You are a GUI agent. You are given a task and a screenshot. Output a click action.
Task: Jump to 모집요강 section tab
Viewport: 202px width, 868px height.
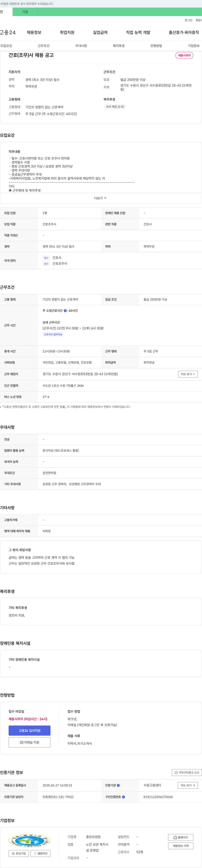(x=6, y=46)
